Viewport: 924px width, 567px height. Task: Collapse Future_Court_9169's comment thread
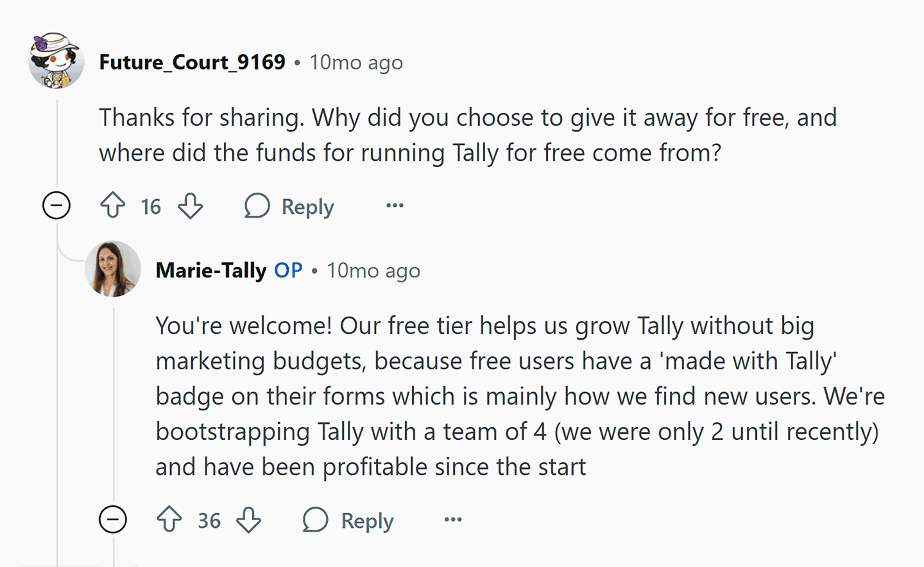pyautogui.click(x=56, y=206)
